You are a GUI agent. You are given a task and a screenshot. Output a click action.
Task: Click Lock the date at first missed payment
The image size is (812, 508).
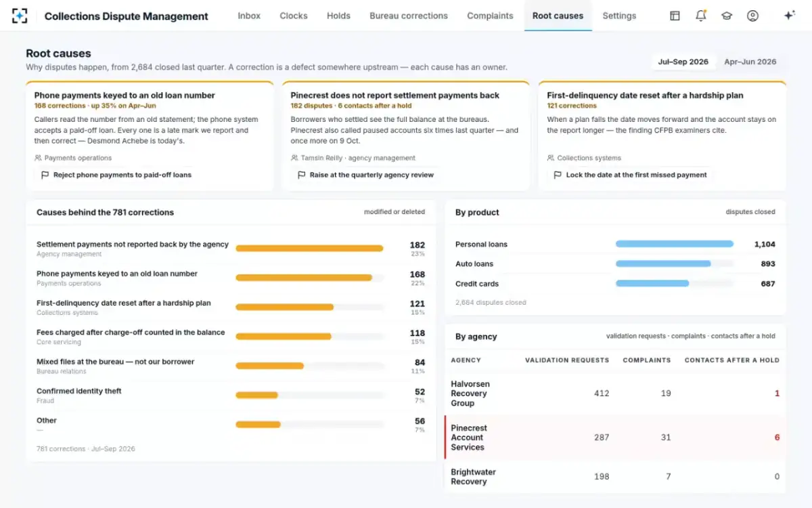click(630, 175)
